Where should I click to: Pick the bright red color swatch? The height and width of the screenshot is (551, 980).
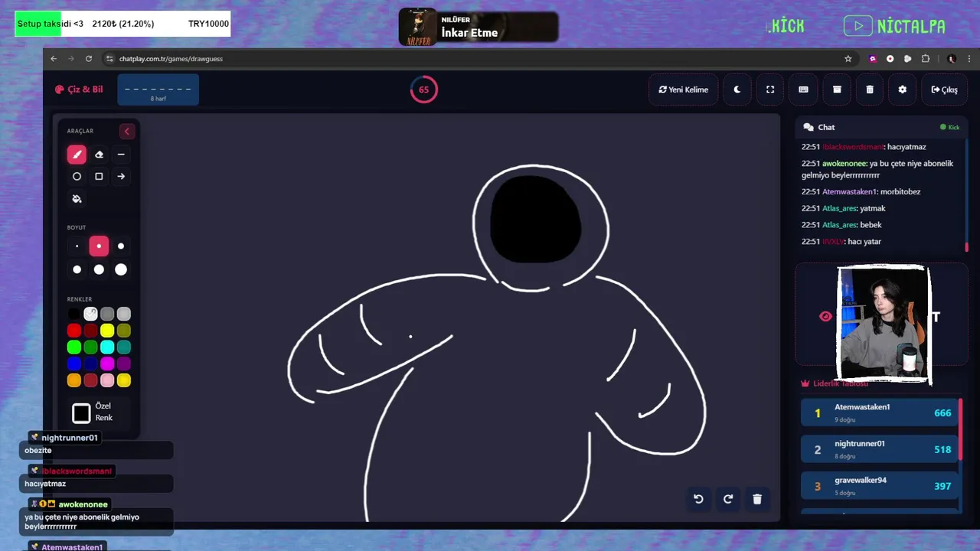(74, 331)
